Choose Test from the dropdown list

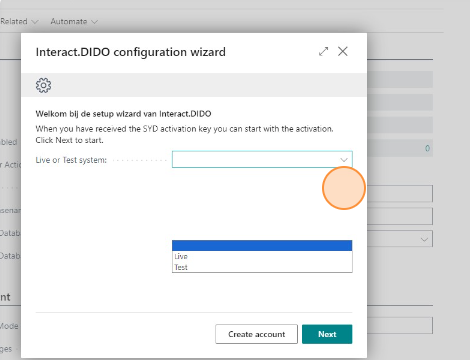pyautogui.click(x=262, y=267)
